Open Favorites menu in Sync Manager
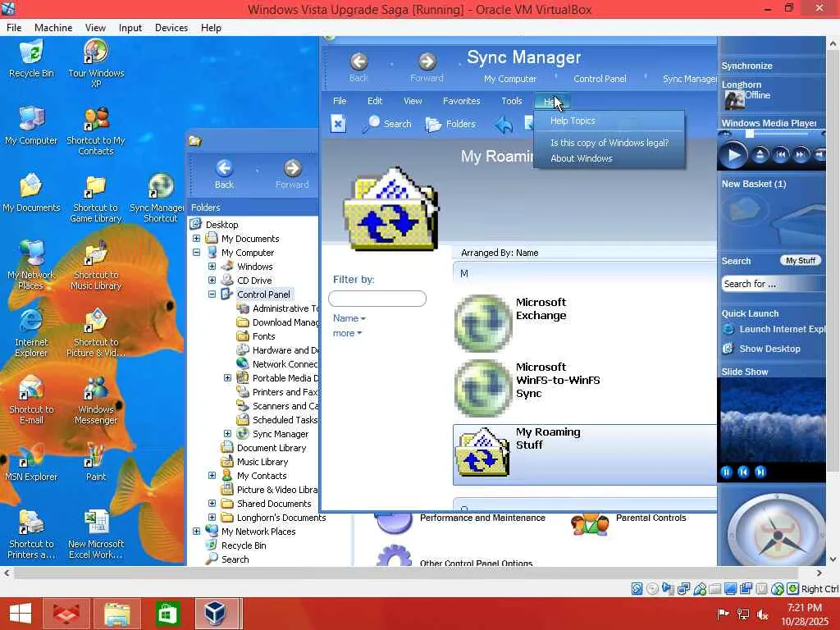840x630 pixels. [461, 101]
